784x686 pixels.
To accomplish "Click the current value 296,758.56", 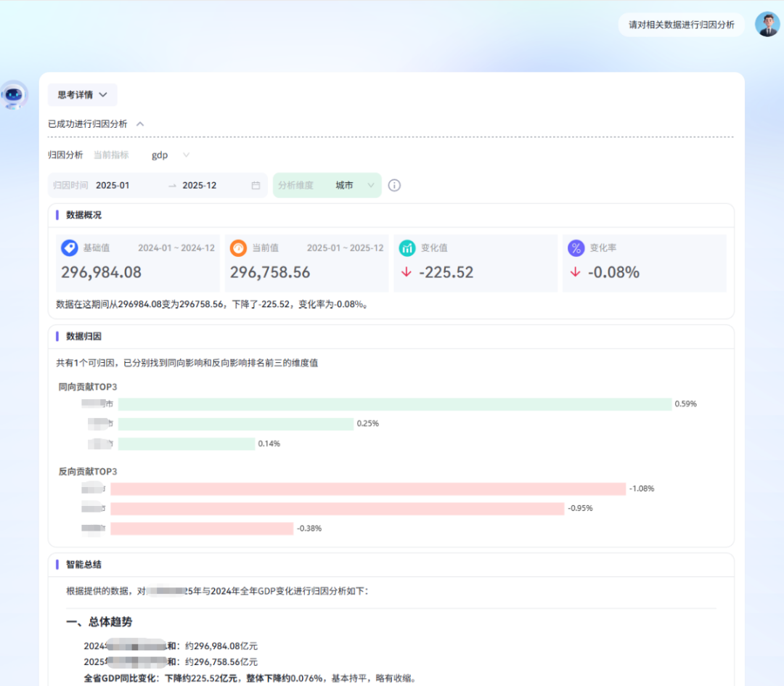I will coord(270,272).
